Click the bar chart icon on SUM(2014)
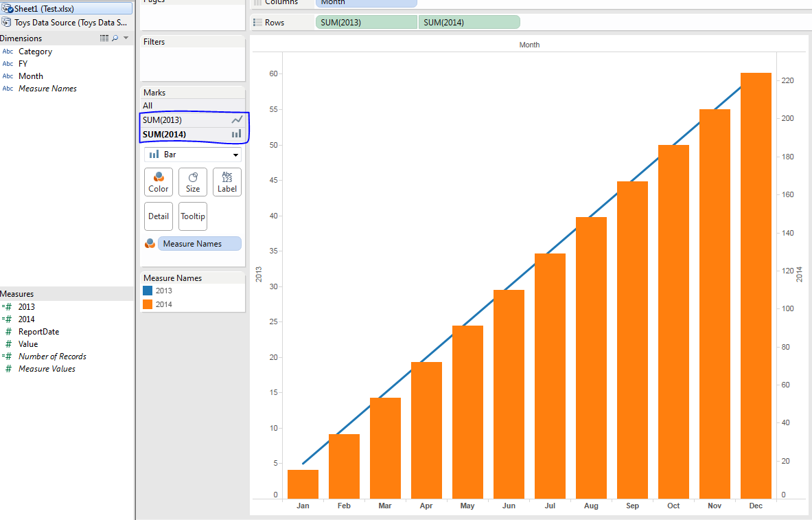The width and height of the screenshot is (812, 520). tap(237, 133)
